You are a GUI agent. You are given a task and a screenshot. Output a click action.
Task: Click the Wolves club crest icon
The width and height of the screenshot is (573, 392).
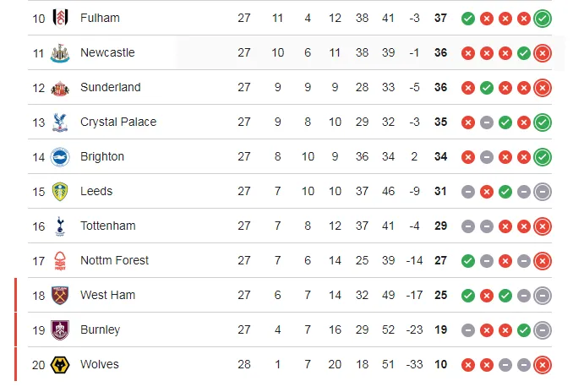[59, 364]
